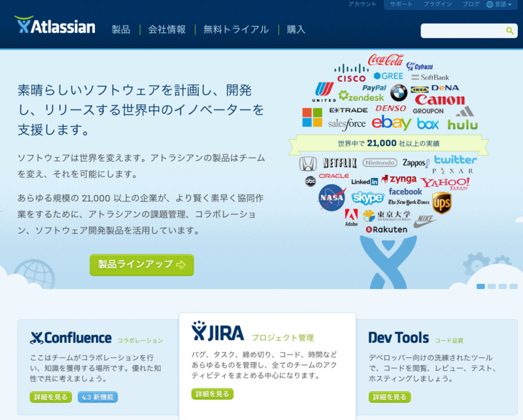The image size is (523, 420).
Task: Click the globe language icon
Action: coord(490,5)
